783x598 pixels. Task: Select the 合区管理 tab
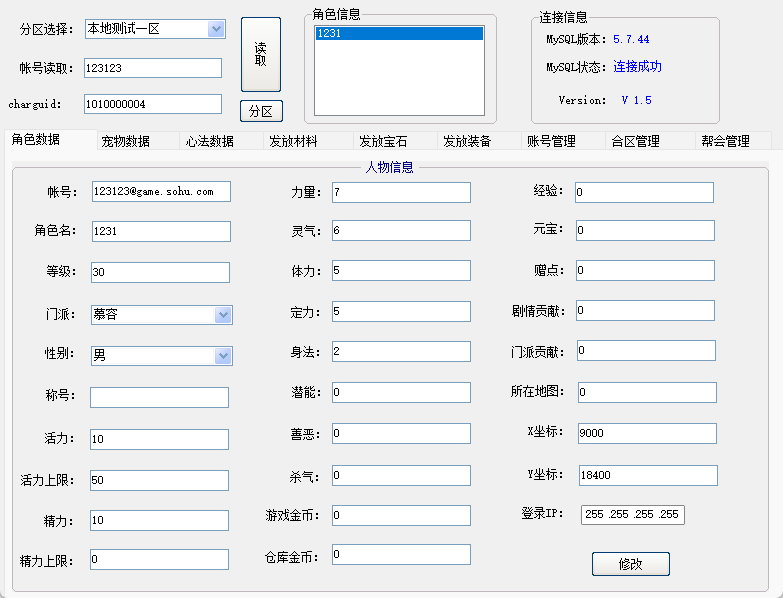636,142
